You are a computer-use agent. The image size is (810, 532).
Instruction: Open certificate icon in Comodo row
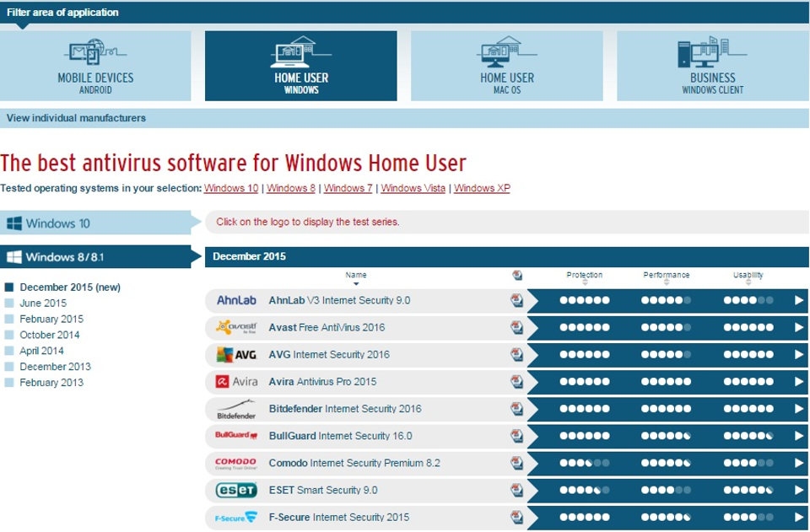coord(516,463)
